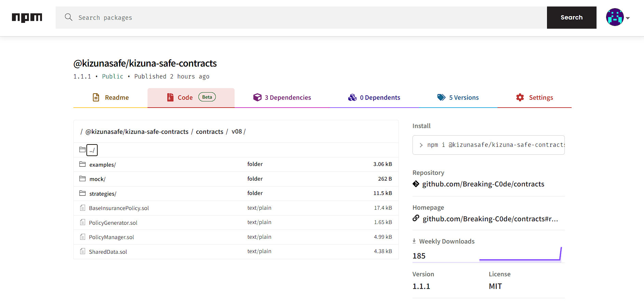Click the npm logo
Image resolution: width=644 pixels, height=304 pixels.
(27, 18)
